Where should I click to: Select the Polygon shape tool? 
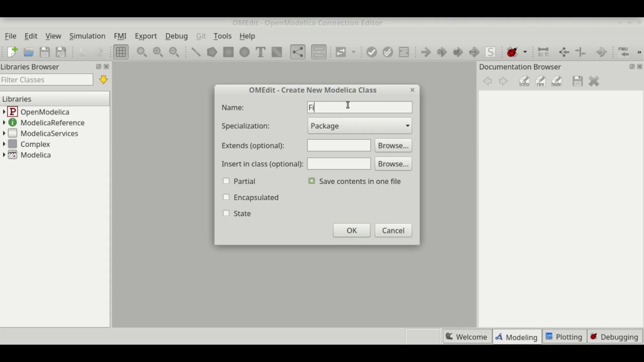tap(212, 52)
